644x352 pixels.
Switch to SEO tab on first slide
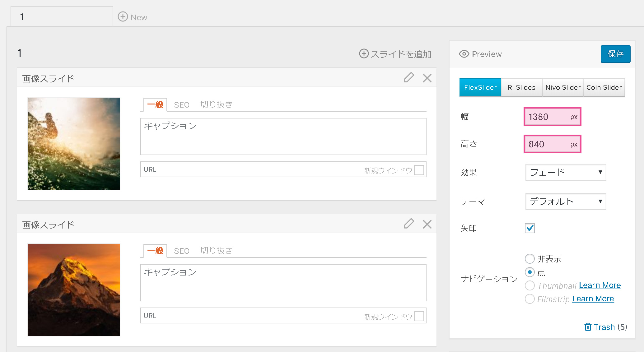(x=181, y=105)
